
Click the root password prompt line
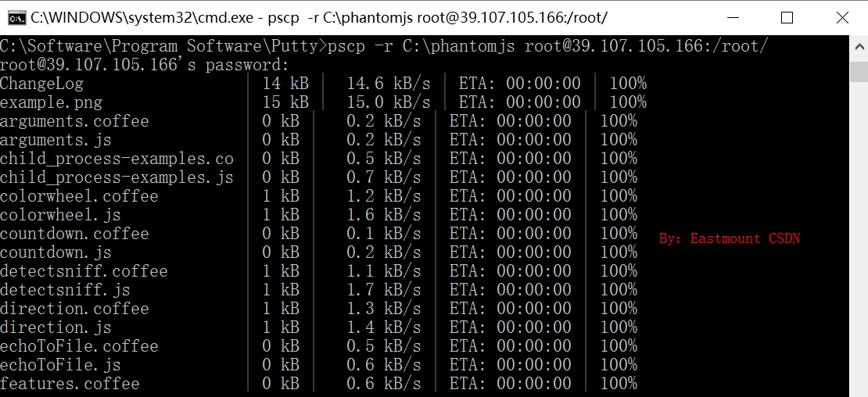(x=145, y=65)
